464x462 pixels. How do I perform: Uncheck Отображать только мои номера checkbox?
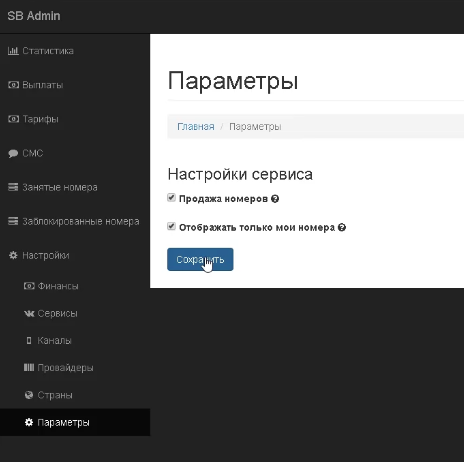pos(171,226)
